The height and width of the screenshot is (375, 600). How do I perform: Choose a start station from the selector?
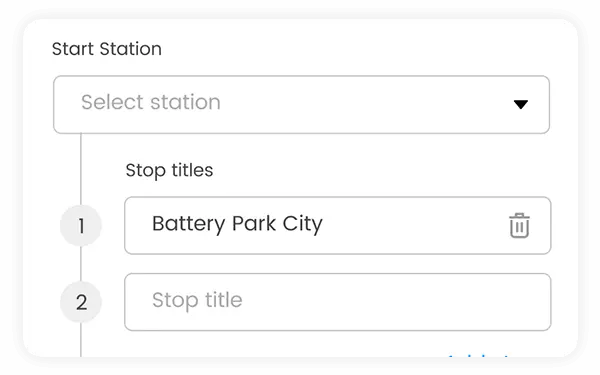point(301,104)
